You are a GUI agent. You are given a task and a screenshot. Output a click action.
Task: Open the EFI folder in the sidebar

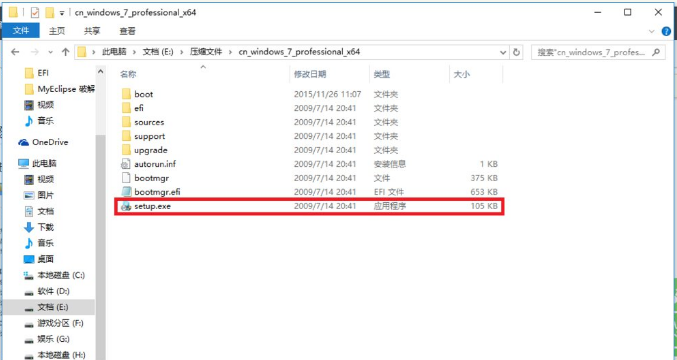pos(37,73)
